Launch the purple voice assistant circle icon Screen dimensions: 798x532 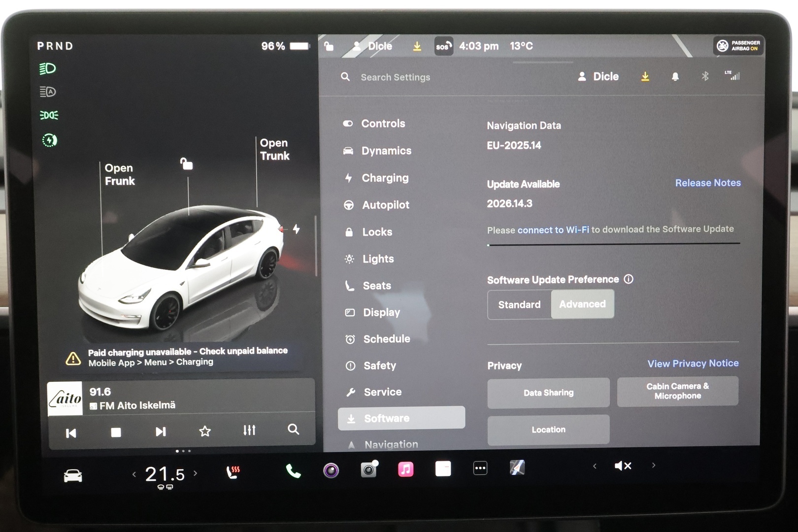pyautogui.click(x=331, y=471)
